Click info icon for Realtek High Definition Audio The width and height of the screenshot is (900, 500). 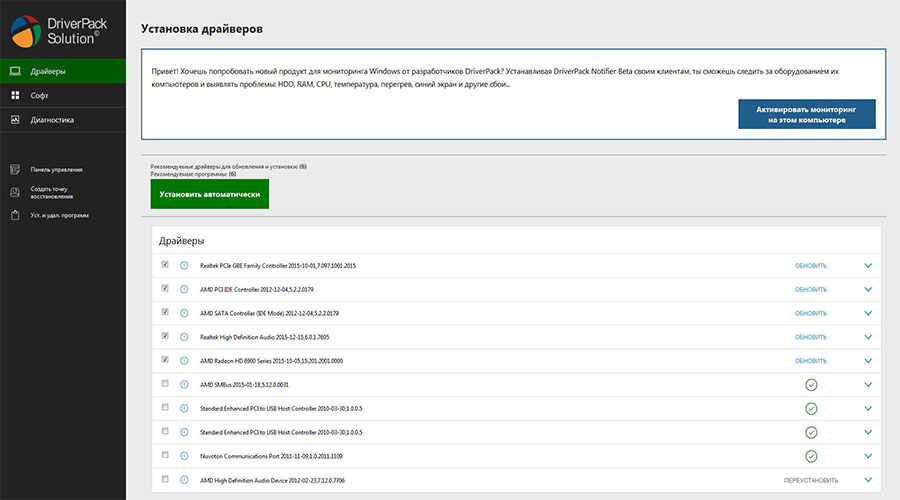pyautogui.click(x=184, y=337)
